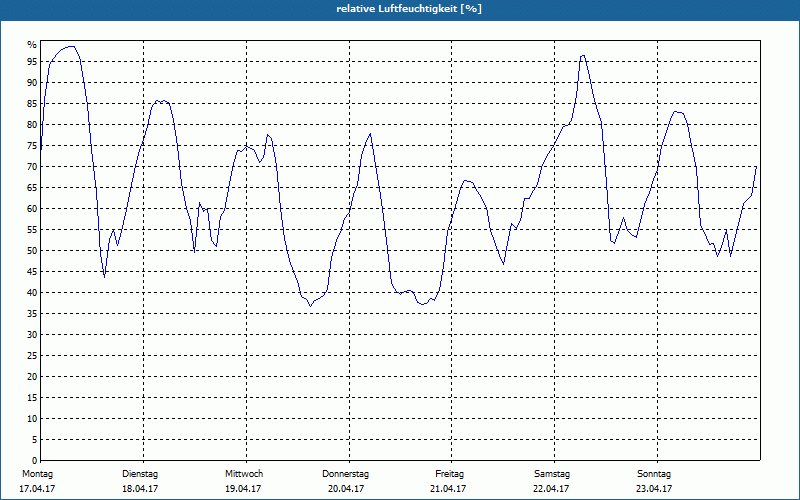Click the y-axis value 55
800x500 pixels.
coord(32,230)
